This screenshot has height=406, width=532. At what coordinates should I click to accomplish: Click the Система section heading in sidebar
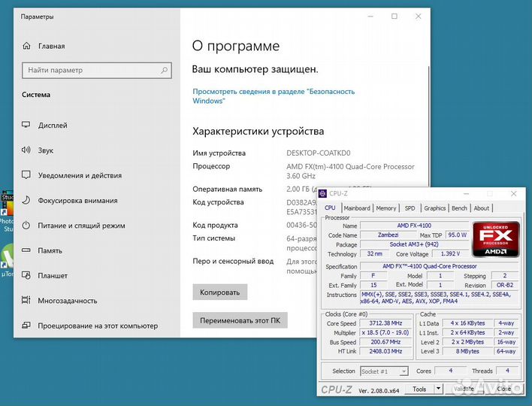36,95
